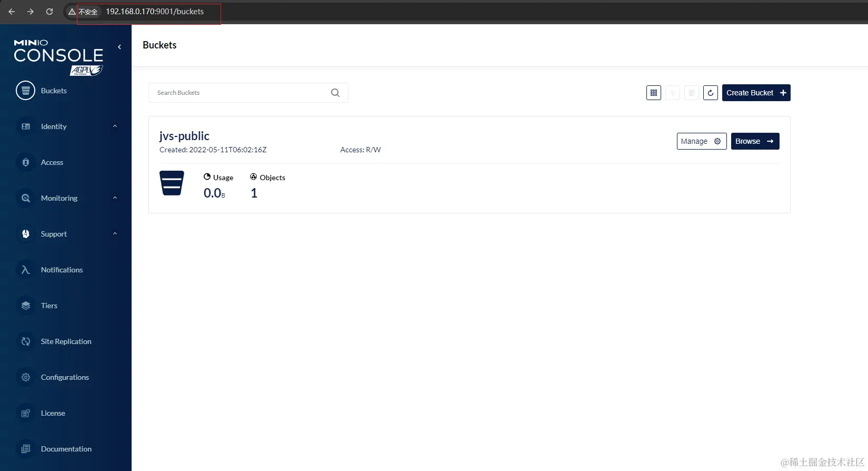Image resolution: width=868 pixels, height=471 pixels.
Task: Click the Buckets bucket icon in sidebar
Action: click(25, 91)
